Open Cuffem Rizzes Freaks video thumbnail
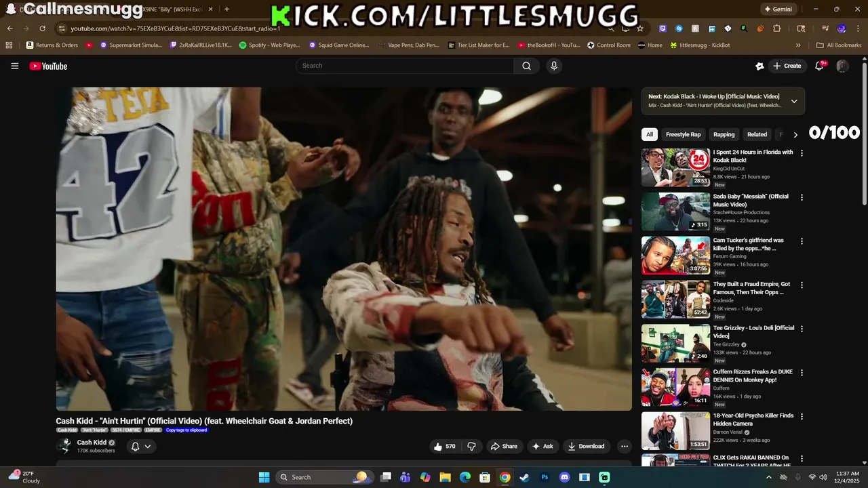868x488 pixels. pos(676,387)
